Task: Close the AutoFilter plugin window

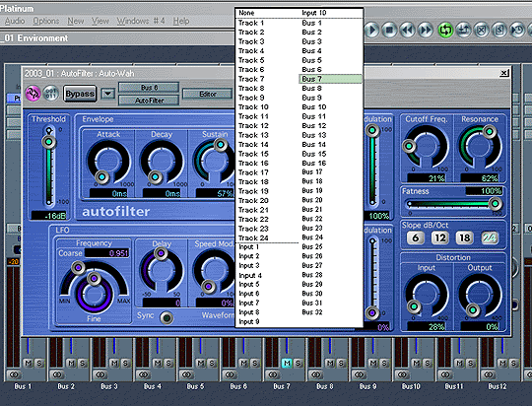Action: tap(504, 73)
